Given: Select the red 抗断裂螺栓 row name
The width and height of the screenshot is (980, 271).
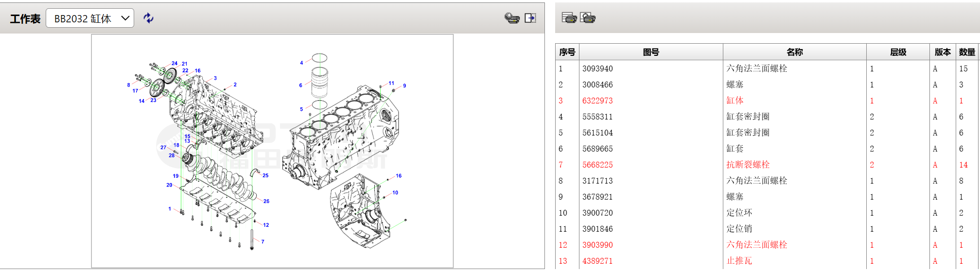Looking at the screenshot, I should (x=748, y=165).
